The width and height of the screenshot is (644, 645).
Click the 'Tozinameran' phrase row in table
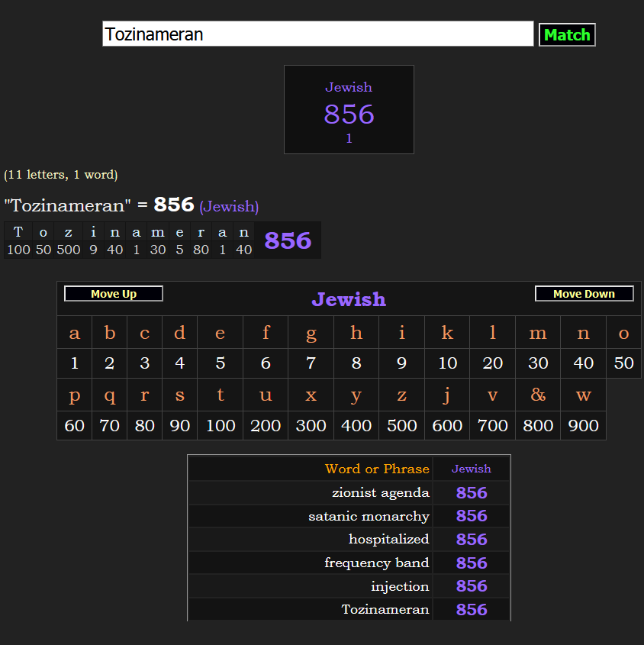[349, 610]
